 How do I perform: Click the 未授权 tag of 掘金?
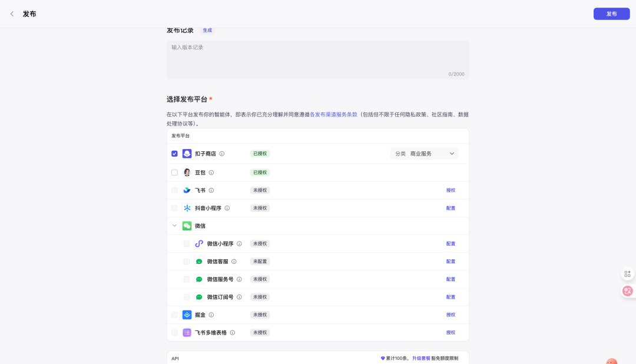[x=260, y=315]
